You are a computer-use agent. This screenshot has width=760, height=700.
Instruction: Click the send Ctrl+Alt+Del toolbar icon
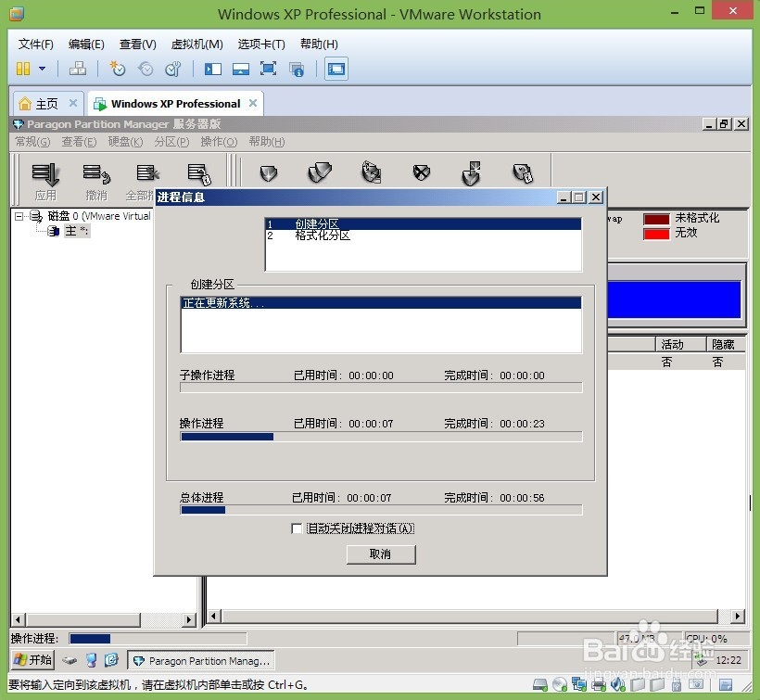[78, 69]
